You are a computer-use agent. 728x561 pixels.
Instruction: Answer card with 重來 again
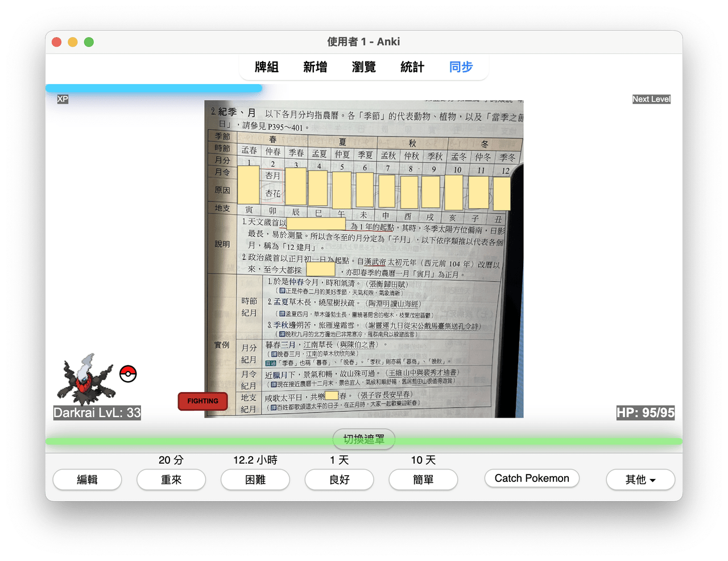pos(171,480)
